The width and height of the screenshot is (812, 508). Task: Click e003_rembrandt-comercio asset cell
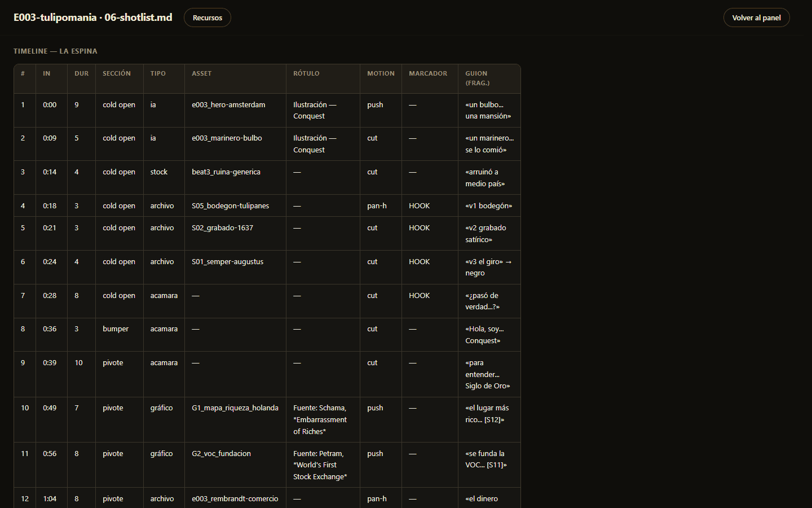tap(235, 499)
